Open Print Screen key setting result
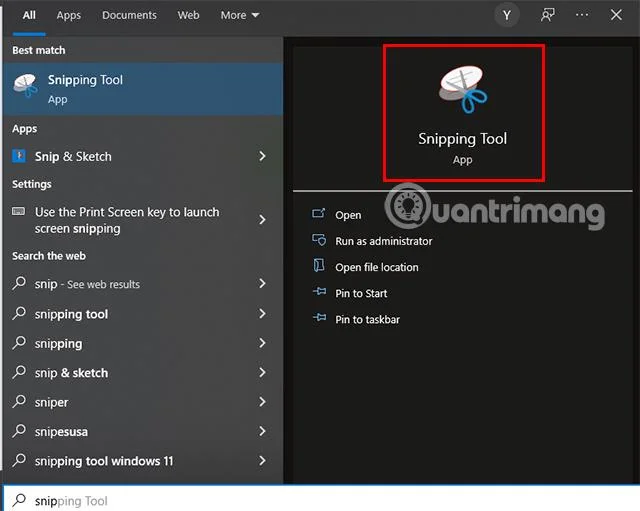Screen dimensions: 640x511 (143, 220)
